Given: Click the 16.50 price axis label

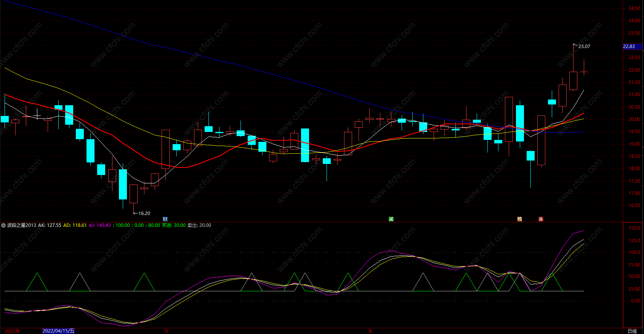Looking at the screenshot, I should coord(634,206).
